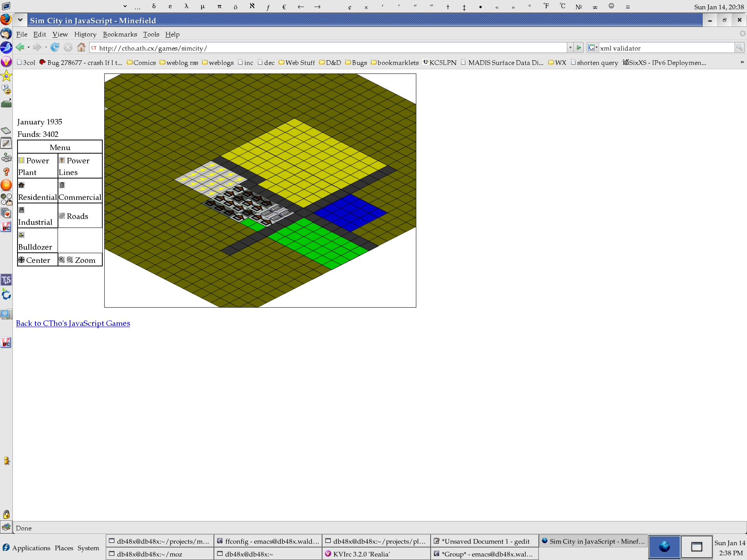
Task: Zoom out using the minus magnifier
Action: click(x=70, y=259)
